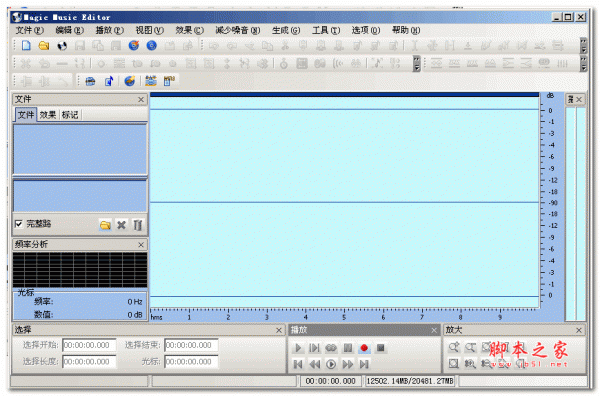Close the level meter panel on the right
The width and height of the screenshot is (600, 396).
[579, 99]
